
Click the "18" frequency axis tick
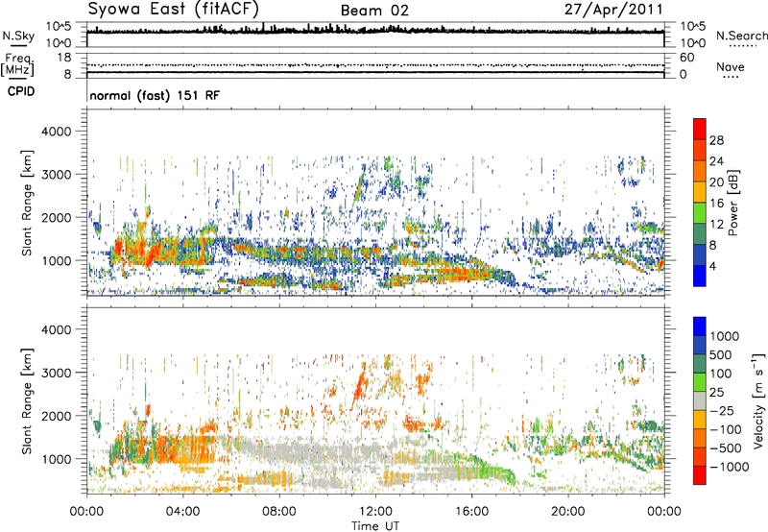(x=64, y=58)
